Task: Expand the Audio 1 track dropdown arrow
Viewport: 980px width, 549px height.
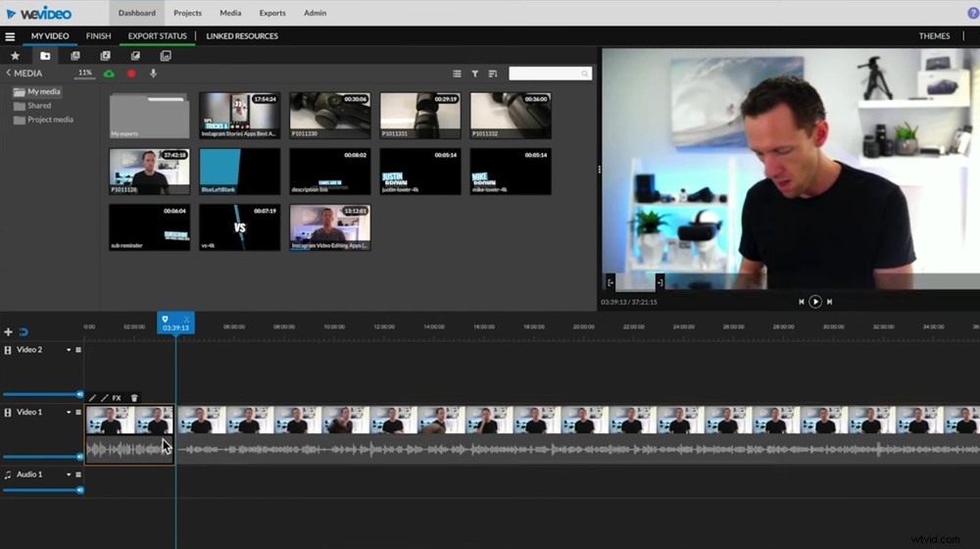Action: pos(69,474)
